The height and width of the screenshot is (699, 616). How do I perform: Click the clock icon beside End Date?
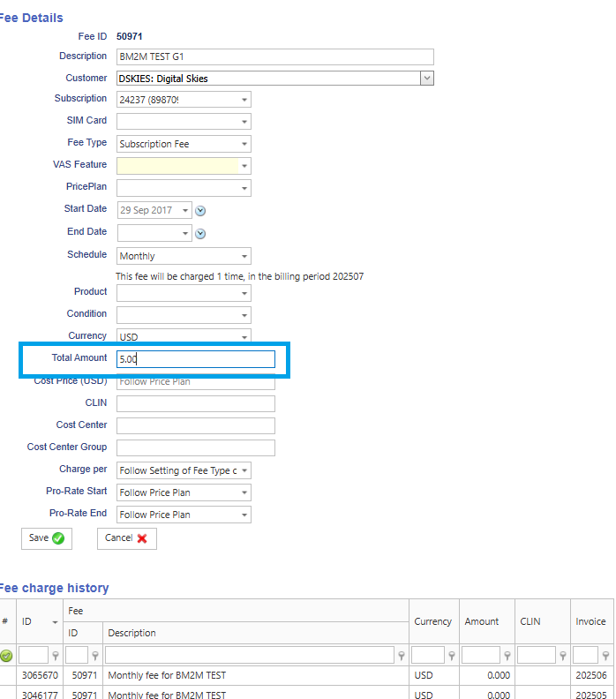(200, 234)
